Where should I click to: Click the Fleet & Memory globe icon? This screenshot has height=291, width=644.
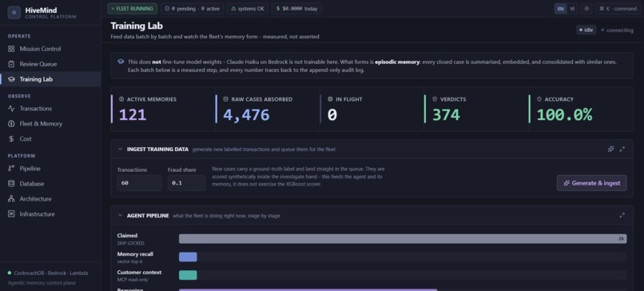(x=11, y=124)
